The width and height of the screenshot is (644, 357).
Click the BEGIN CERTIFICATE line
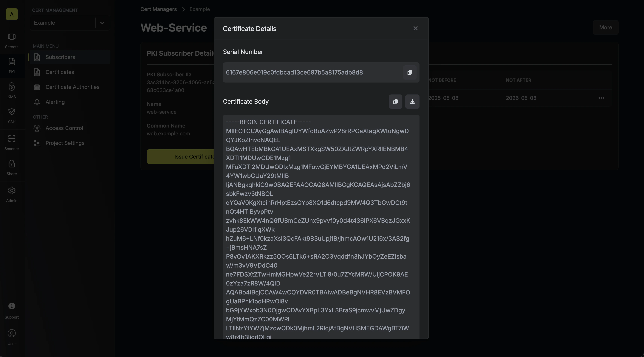268,122
